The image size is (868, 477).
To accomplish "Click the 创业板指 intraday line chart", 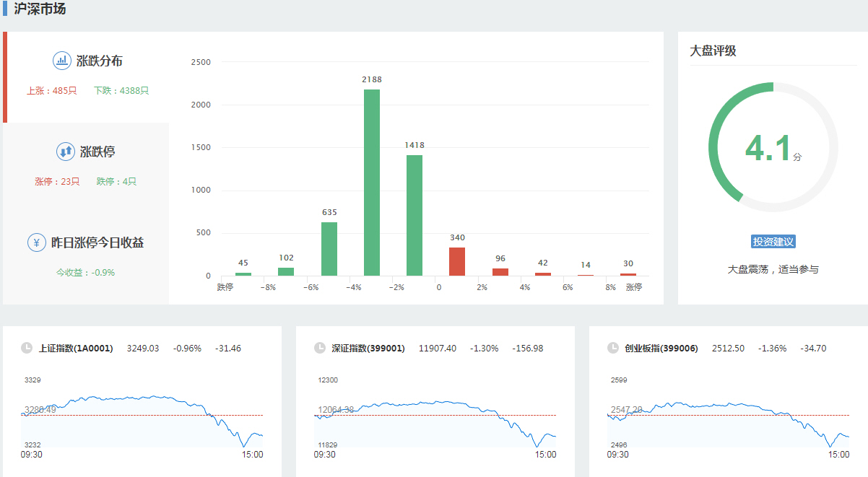I will [728, 415].
